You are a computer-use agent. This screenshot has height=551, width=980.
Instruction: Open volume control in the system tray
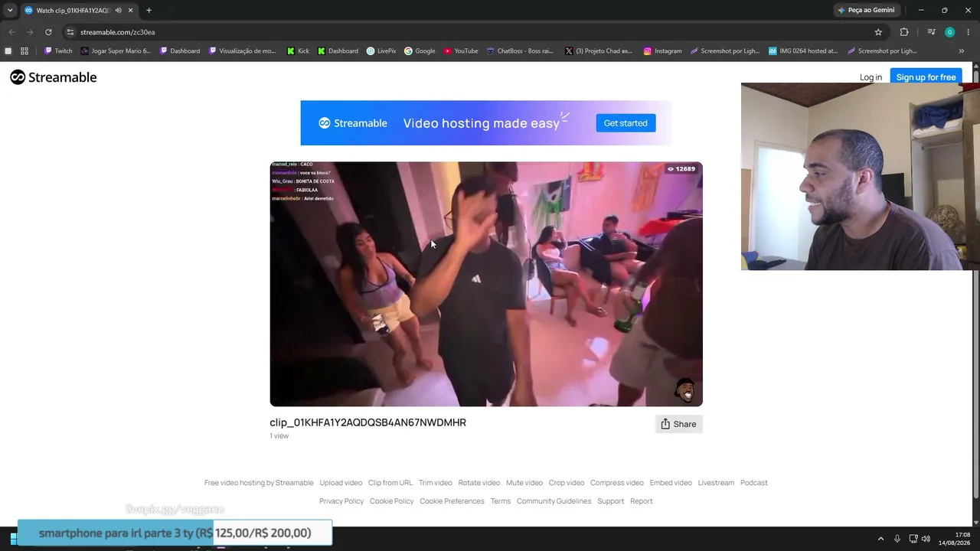coord(926,539)
